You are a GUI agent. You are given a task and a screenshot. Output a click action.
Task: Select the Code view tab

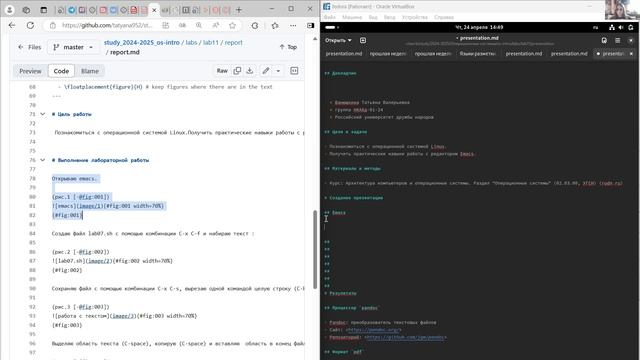point(61,71)
